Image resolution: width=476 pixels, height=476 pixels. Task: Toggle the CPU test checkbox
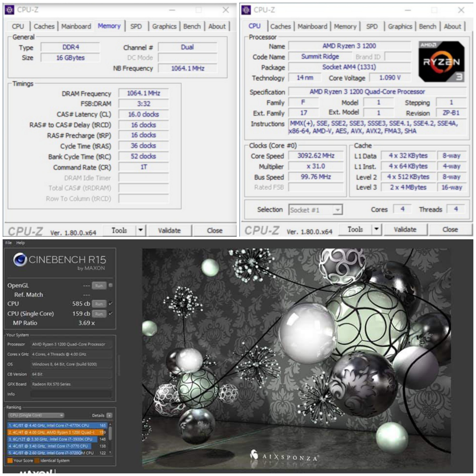[x=110, y=304]
